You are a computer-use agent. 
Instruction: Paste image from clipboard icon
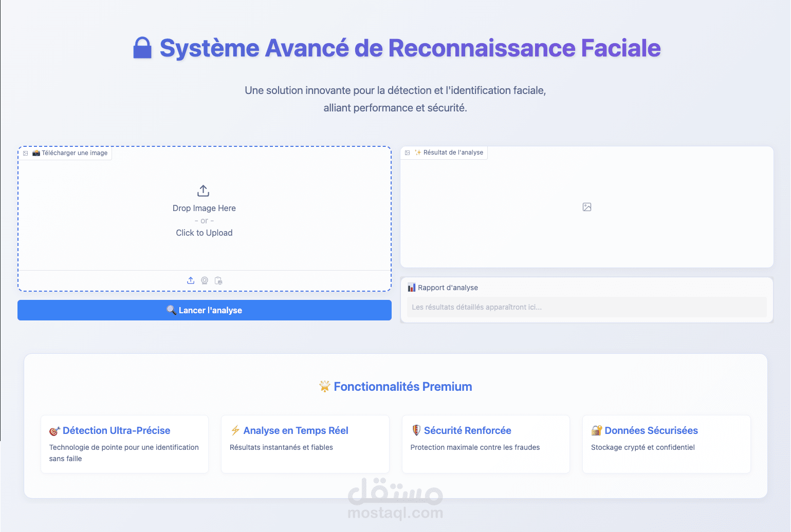[x=218, y=280]
